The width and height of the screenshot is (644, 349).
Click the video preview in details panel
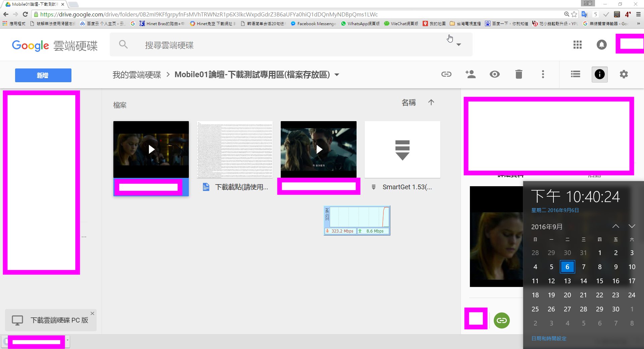tap(496, 237)
